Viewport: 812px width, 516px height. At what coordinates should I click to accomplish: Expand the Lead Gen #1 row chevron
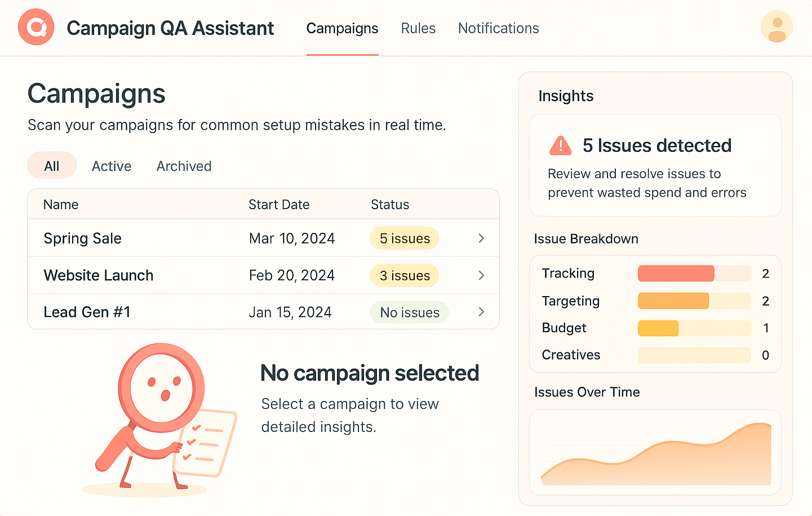[481, 312]
